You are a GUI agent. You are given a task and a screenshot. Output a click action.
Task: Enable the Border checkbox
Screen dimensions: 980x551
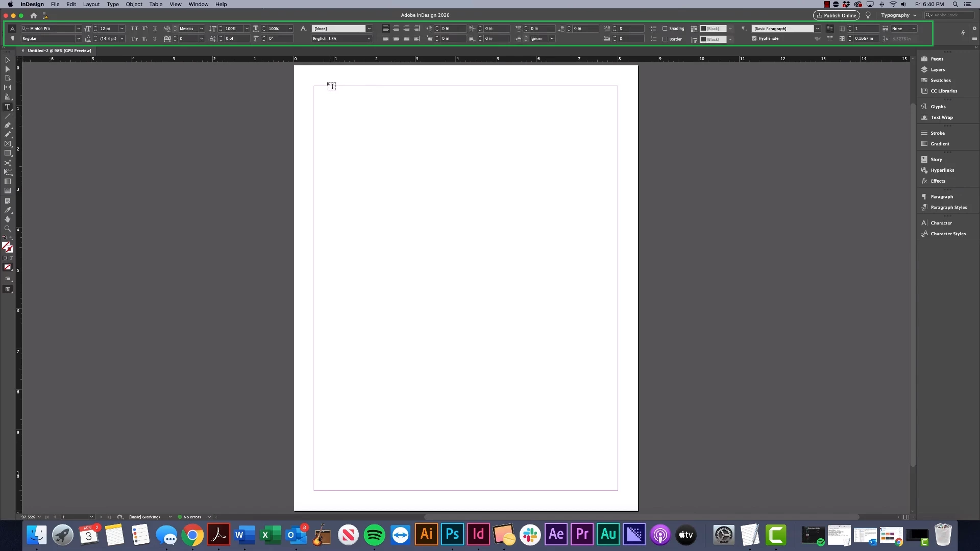(665, 39)
